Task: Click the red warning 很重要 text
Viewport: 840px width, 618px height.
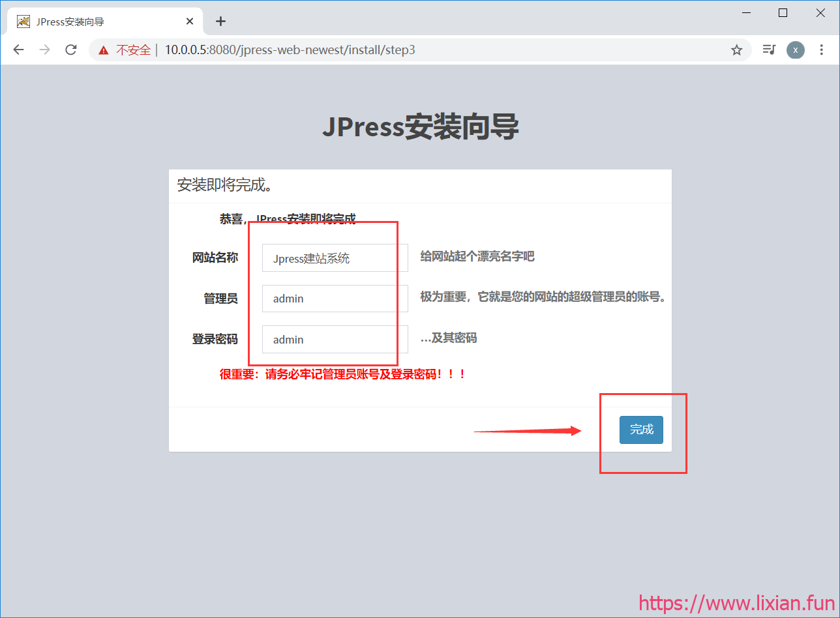Action: point(343,374)
